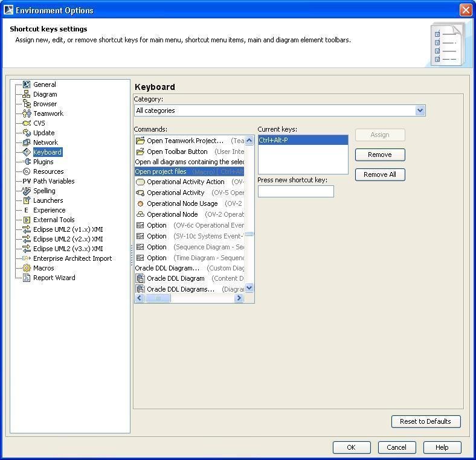Select Macros in the options tree
Screen dimensions: 476x460
coord(43,268)
